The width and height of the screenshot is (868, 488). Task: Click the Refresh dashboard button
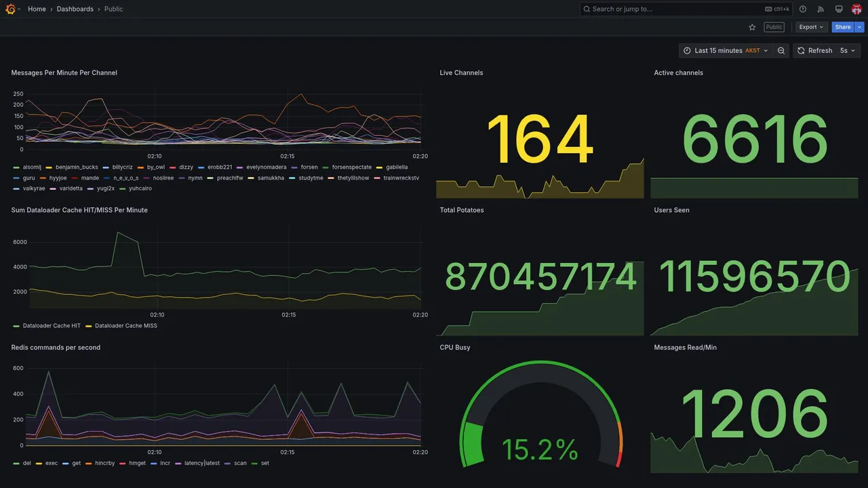coord(814,51)
